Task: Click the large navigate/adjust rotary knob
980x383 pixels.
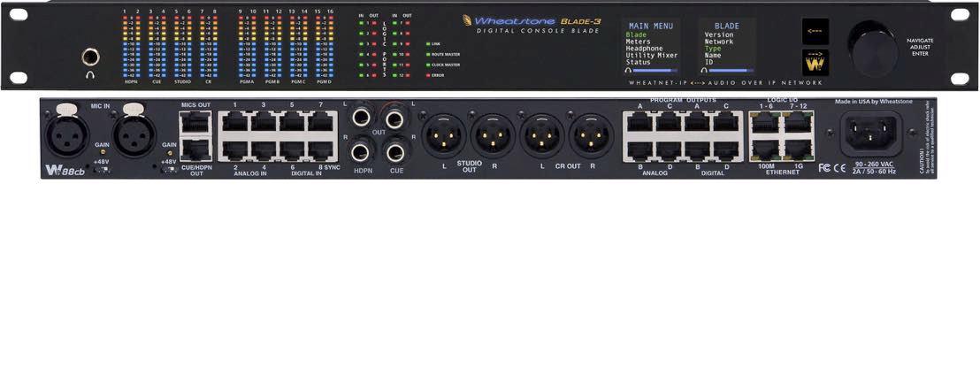Action: (873, 48)
